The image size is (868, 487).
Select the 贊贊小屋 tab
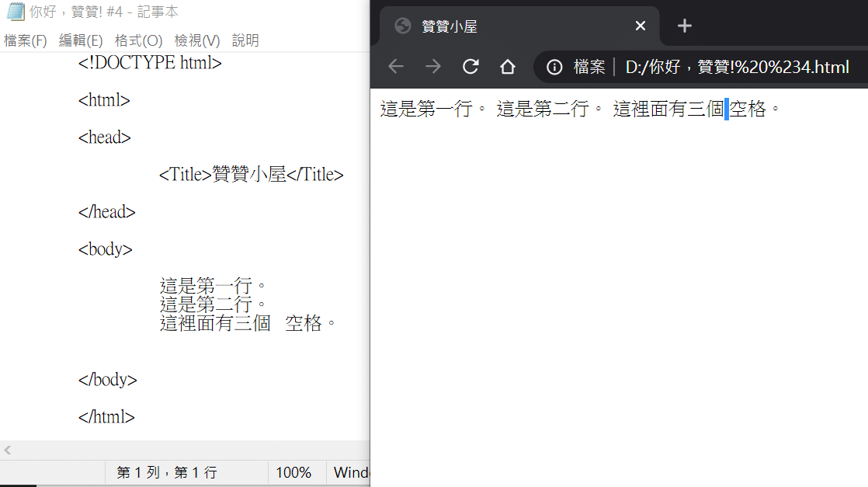(x=520, y=26)
